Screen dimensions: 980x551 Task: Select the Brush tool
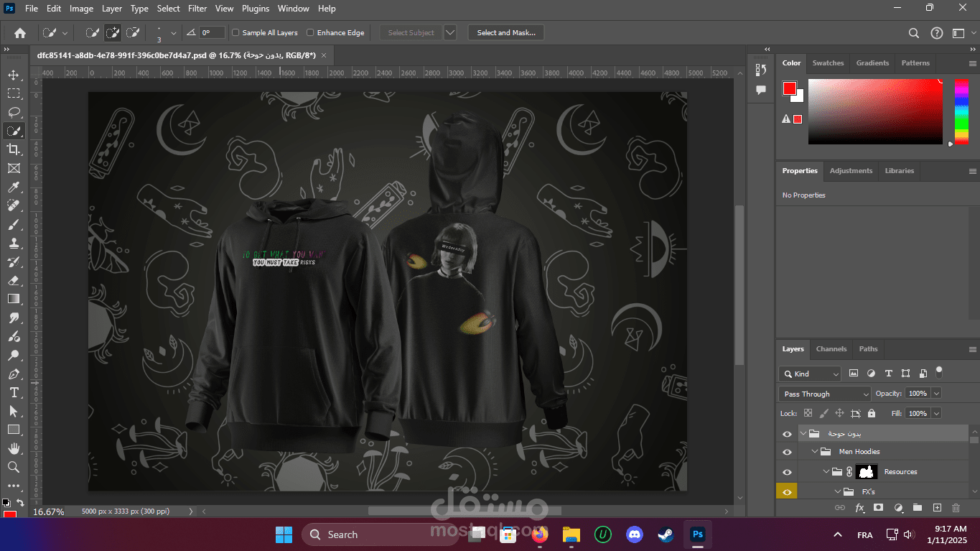point(14,224)
